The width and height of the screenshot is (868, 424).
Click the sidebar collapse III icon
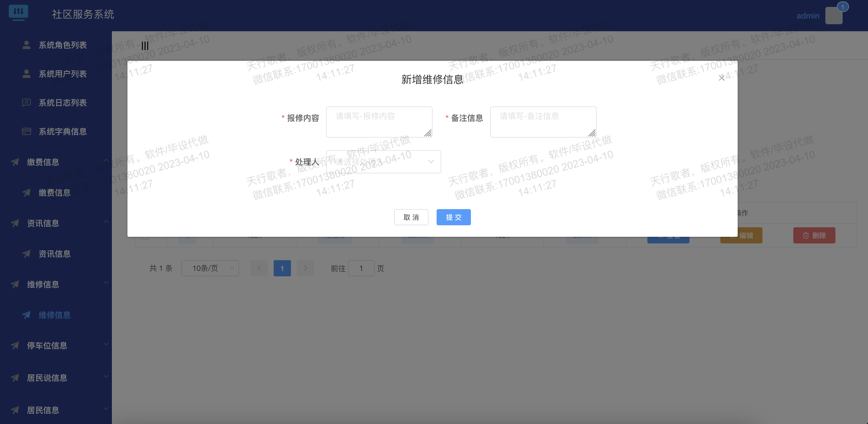pyautogui.click(x=144, y=46)
